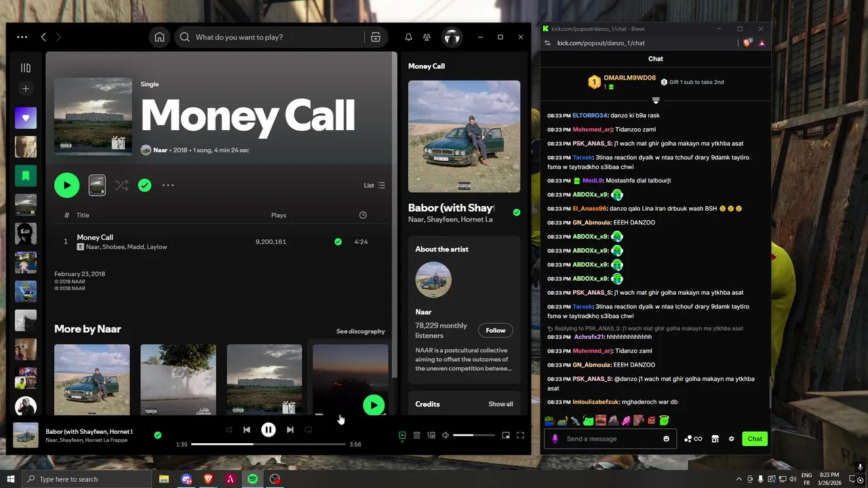Open the Spotify profile avatar menu
Screen dimensions: 868x488
(452, 37)
